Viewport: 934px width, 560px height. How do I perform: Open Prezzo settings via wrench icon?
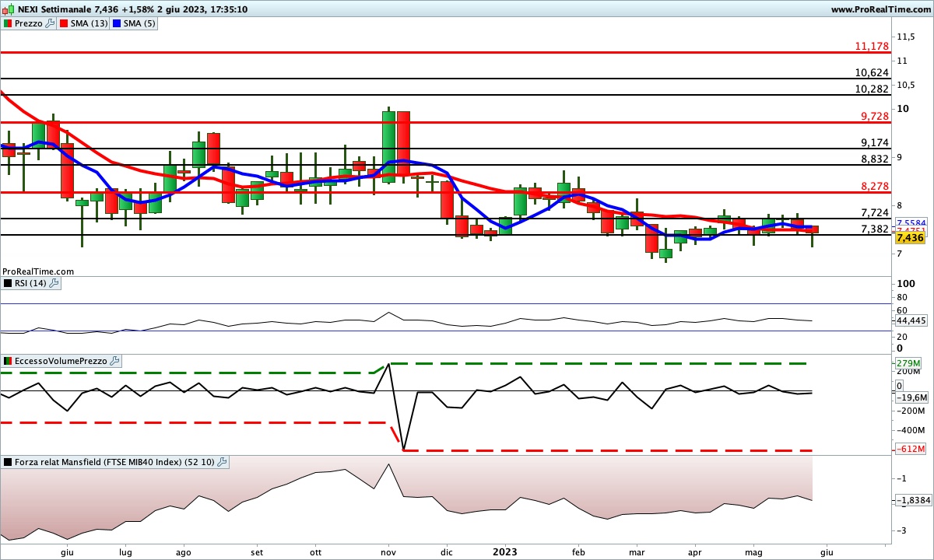(x=51, y=23)
